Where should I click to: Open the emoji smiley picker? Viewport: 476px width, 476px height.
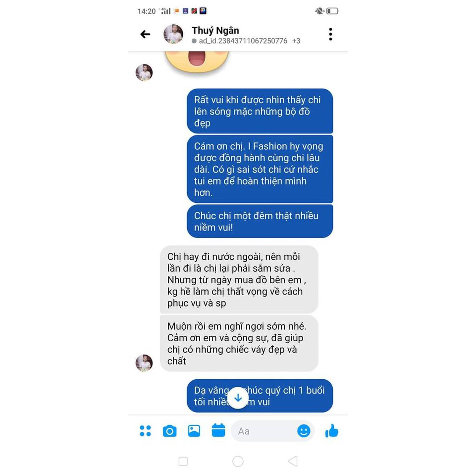[x=303, y=431]
